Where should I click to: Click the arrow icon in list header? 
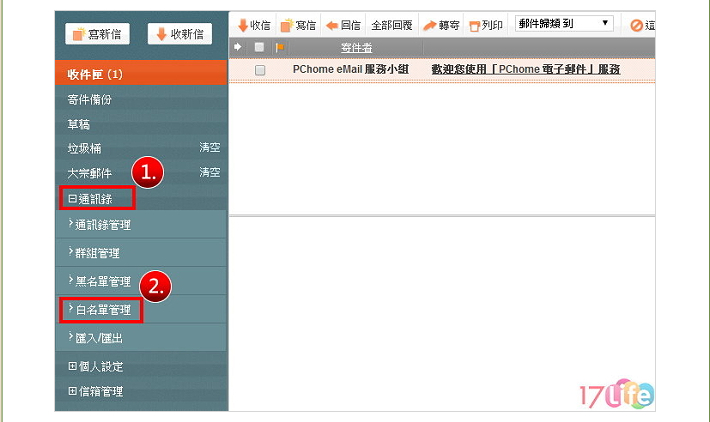237,47
